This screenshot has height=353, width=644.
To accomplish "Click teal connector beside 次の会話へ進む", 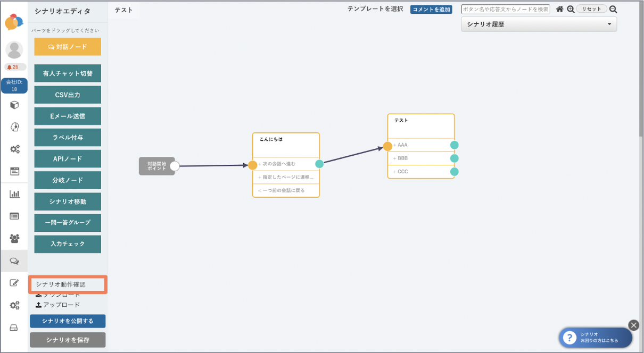I will click(x=319, y=164).
